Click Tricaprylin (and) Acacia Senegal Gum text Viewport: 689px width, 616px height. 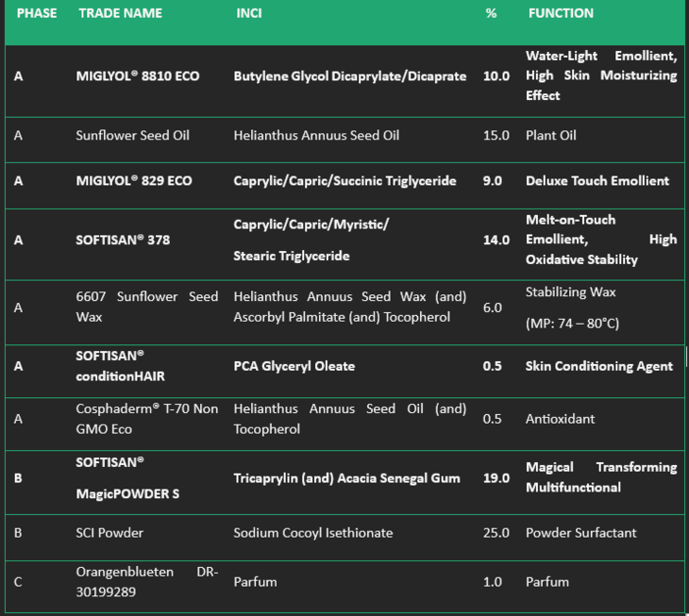(346, 477)
